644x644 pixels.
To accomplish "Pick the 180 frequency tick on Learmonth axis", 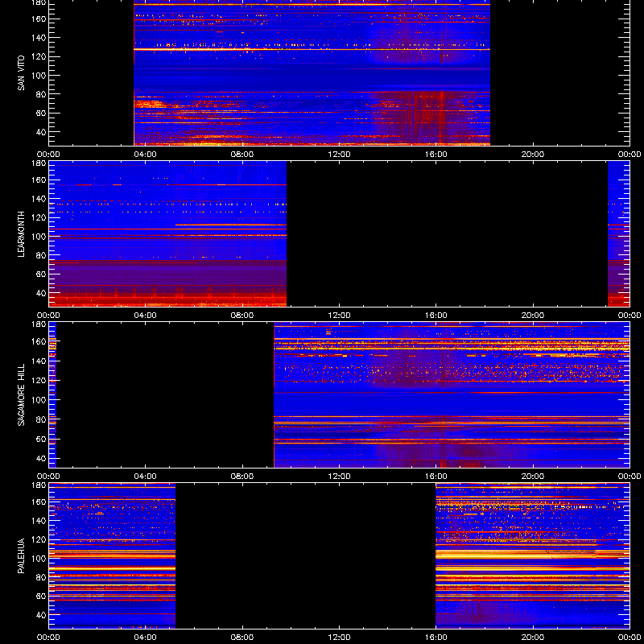I will coord(39,163).
